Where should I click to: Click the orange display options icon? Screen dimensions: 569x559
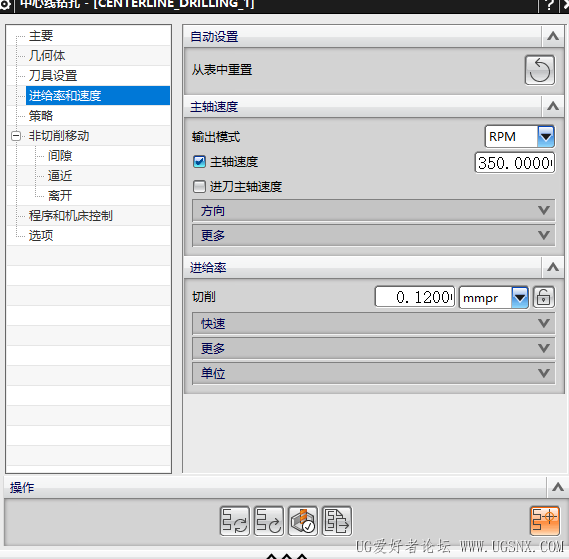(545, 521)
